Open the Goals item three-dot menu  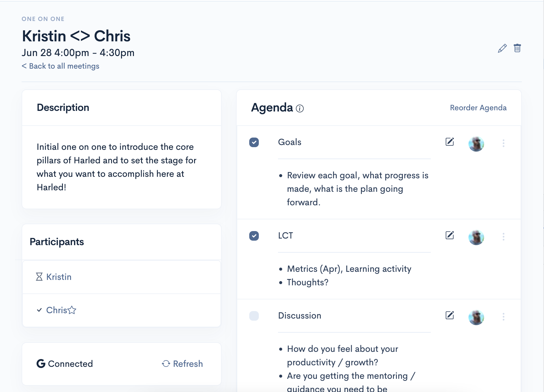[x=504, y=143]
